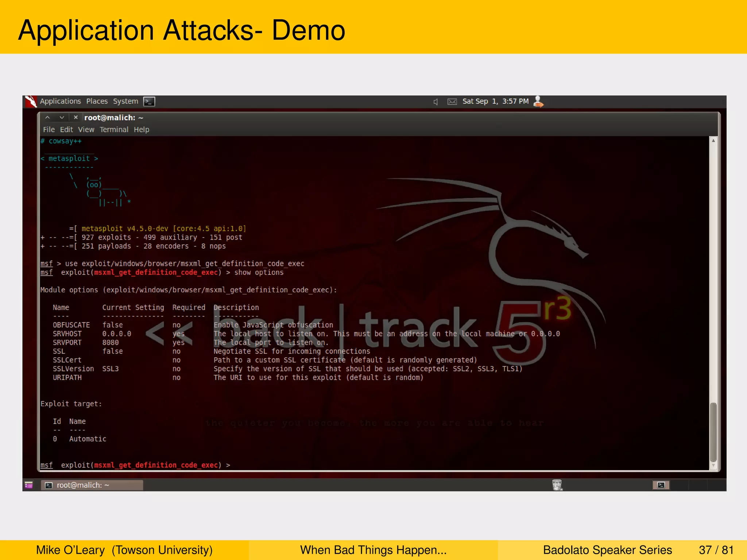Click the root@malich window title text
747x560 pixels.
(114, 118)
